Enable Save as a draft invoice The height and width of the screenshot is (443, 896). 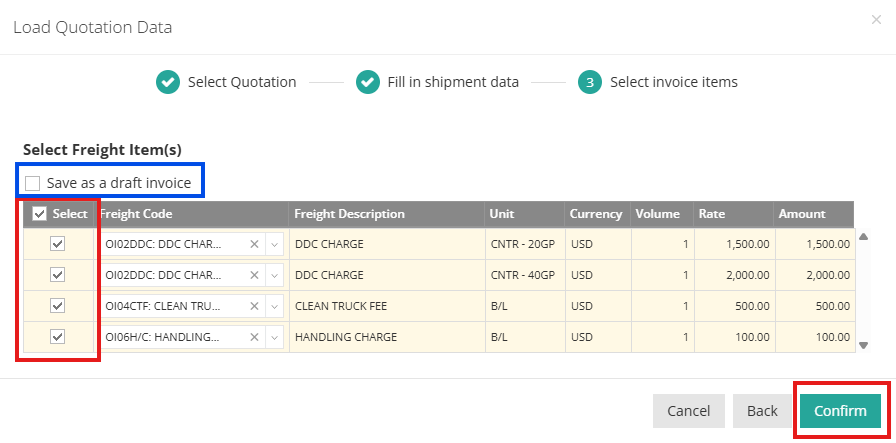click(33, 183)
